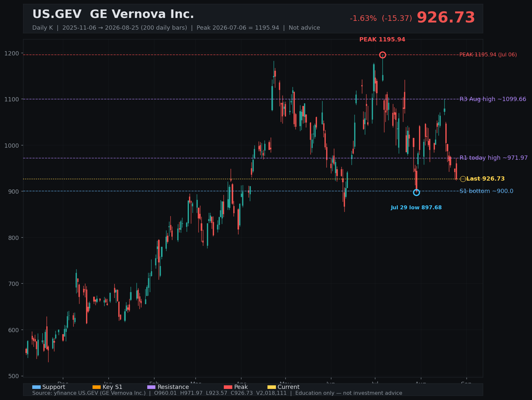Click the yfinance source footer line
This screenshot has height=400, width=532.
coord(217,393)
